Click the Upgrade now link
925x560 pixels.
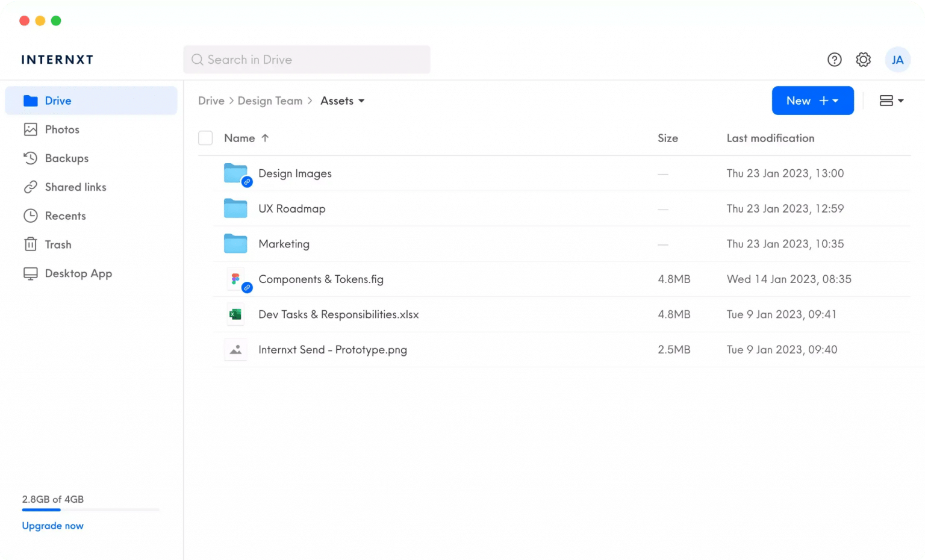(52, 526)
